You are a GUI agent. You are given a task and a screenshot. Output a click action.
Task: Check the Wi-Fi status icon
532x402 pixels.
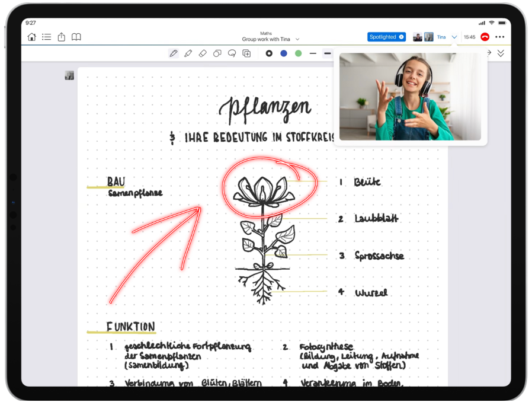(x=492, y=23)
